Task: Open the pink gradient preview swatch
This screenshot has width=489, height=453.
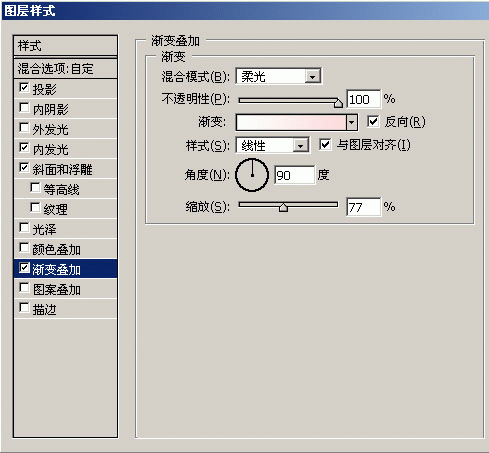Action: click(291, 122)
